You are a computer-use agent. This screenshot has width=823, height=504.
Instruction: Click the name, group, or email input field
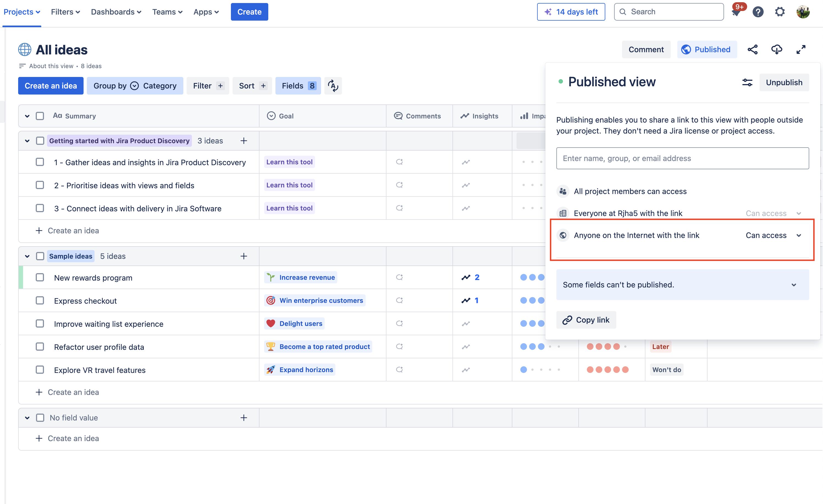coord(682,158)
